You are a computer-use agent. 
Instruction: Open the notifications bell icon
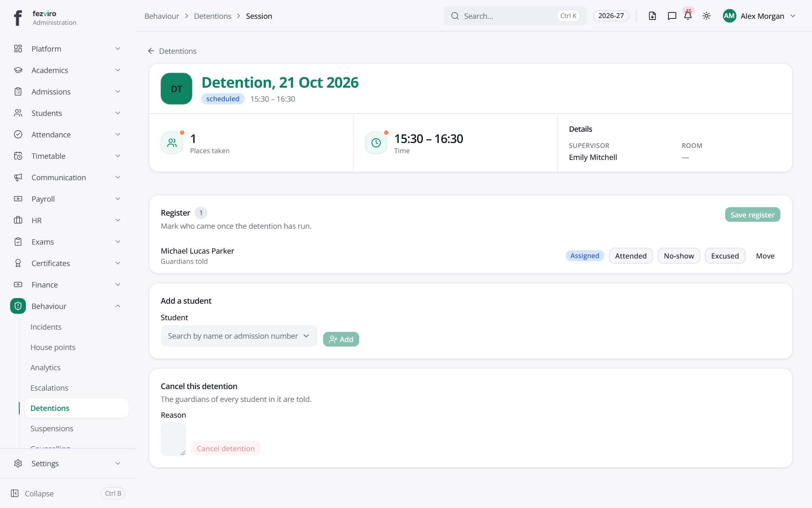[x=688, y=16]
